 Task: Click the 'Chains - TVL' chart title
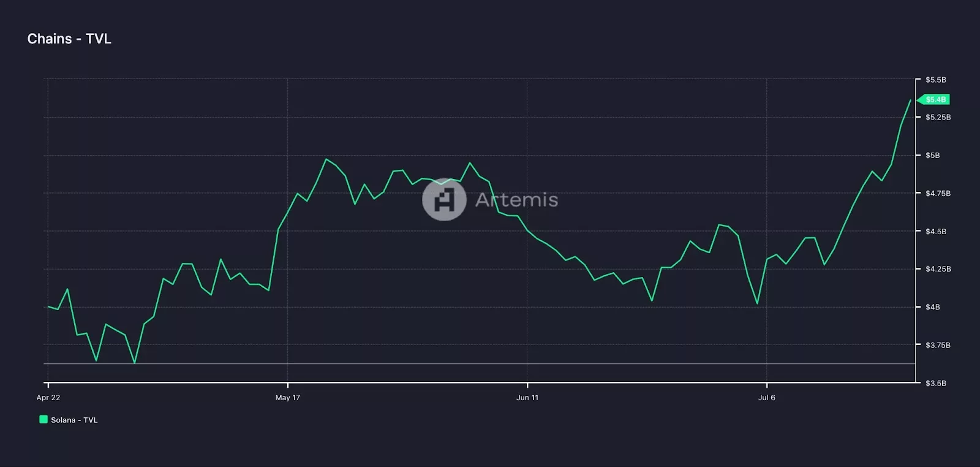point(69,39)
